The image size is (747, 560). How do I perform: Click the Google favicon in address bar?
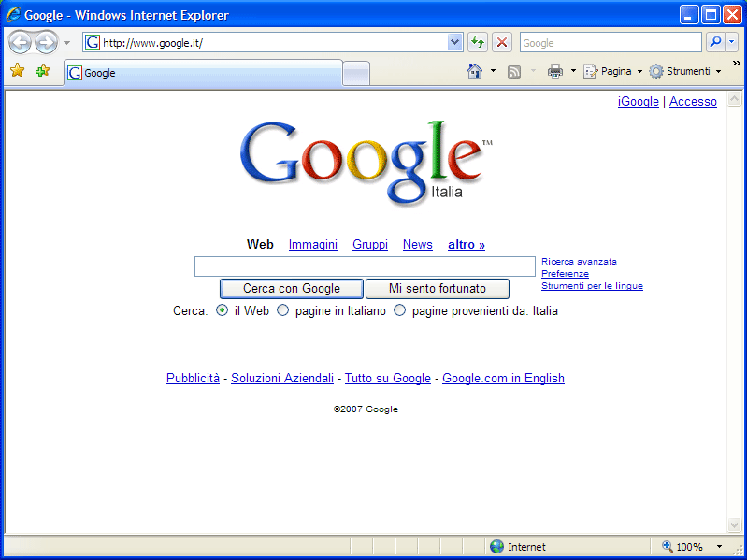coord(93,42)
